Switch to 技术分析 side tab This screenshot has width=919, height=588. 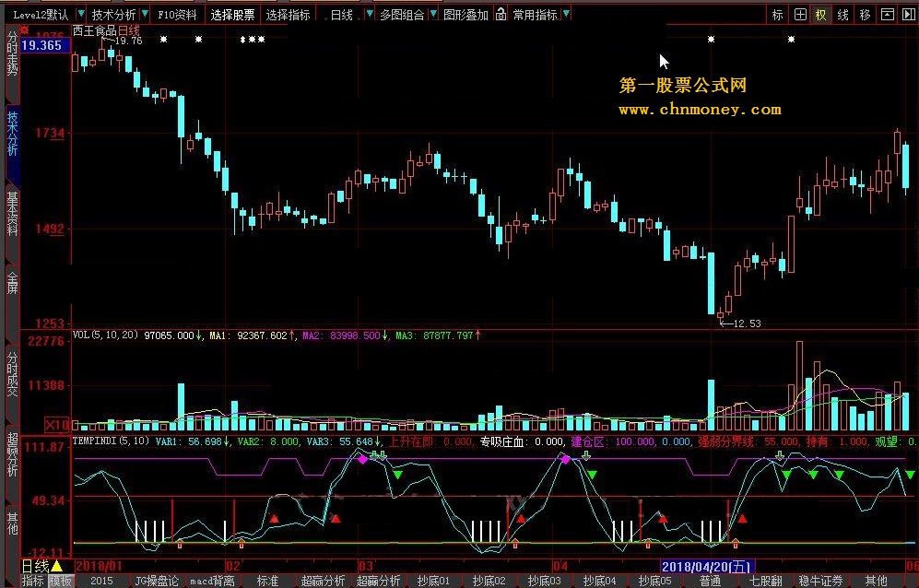12,134
